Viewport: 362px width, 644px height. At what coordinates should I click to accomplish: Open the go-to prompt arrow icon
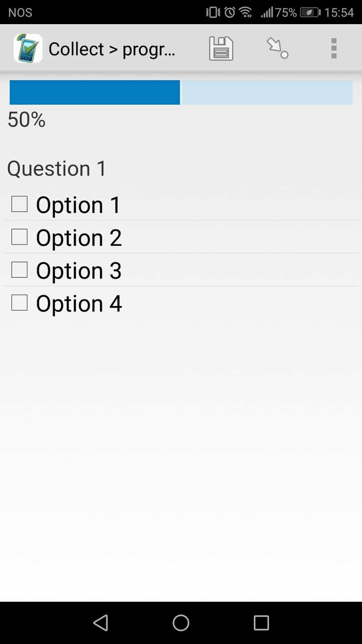pyautogui.click(x=278, y=48)
